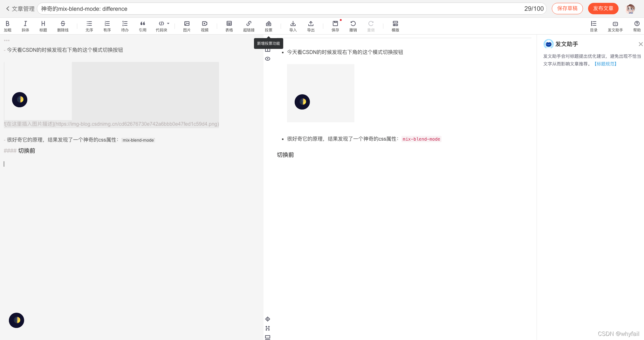Viewport: 644px width, 340px height.
Task: Toggle the 目录 table of contents panel
Action: (x=593, y=26)
